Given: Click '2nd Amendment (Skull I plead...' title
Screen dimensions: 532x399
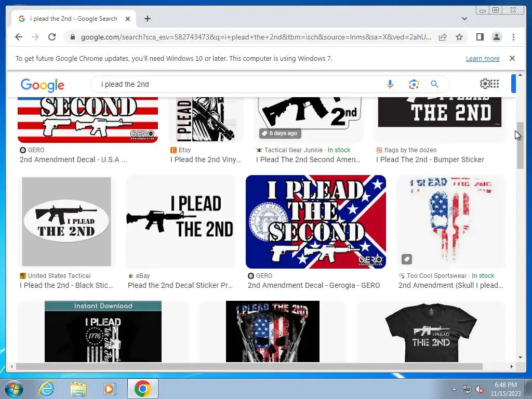Looking at the screenshot, I should tap(450, 285).
